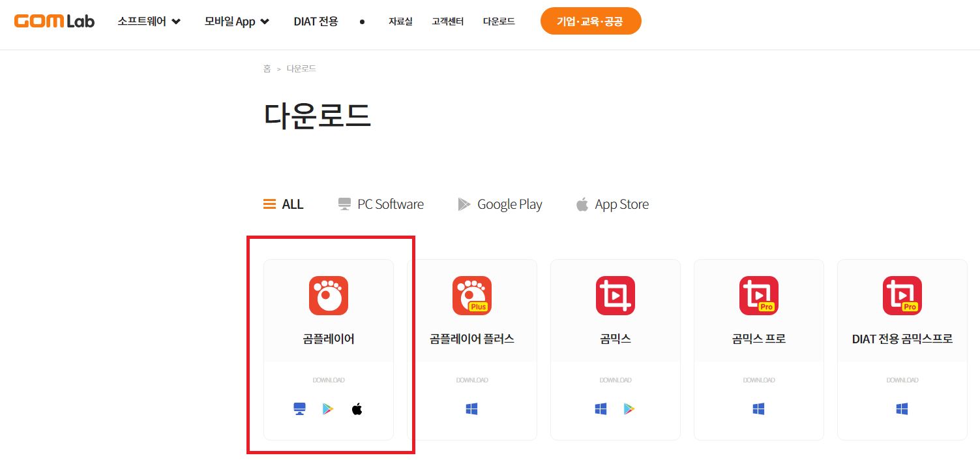Download 곰플레이어 PC version via monitor icon

(300, 409)
